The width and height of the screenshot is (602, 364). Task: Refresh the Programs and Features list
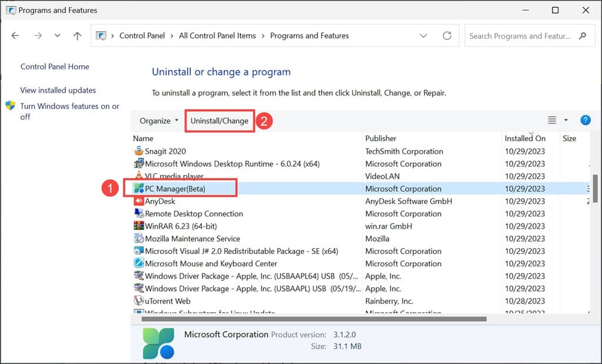click(x=447, y=36)
